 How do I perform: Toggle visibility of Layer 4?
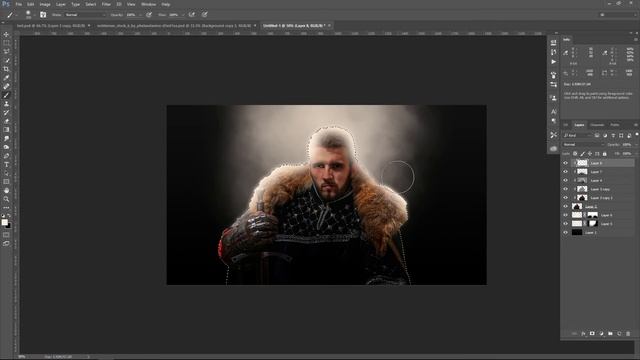(x=566, y=215)
